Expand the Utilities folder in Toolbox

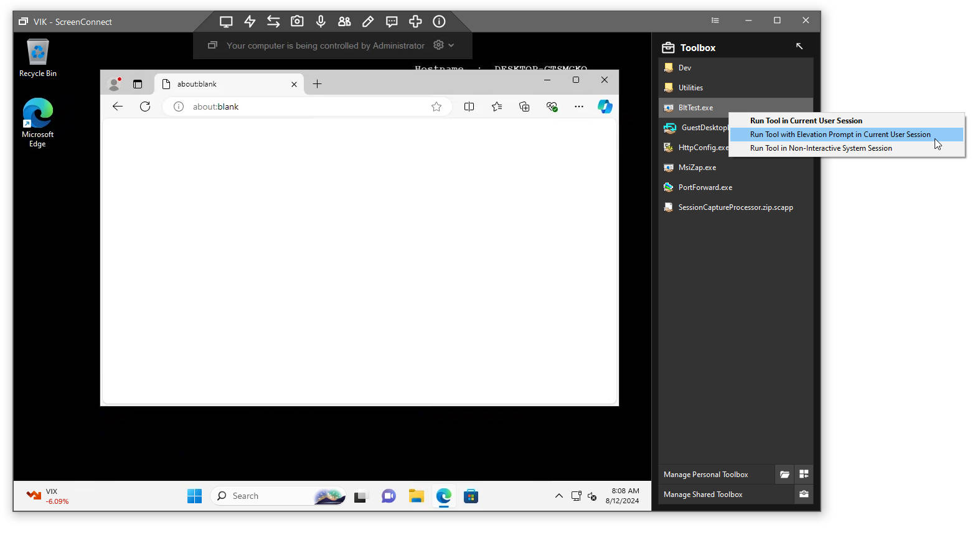pyautogui.click(x=690, y=88)
